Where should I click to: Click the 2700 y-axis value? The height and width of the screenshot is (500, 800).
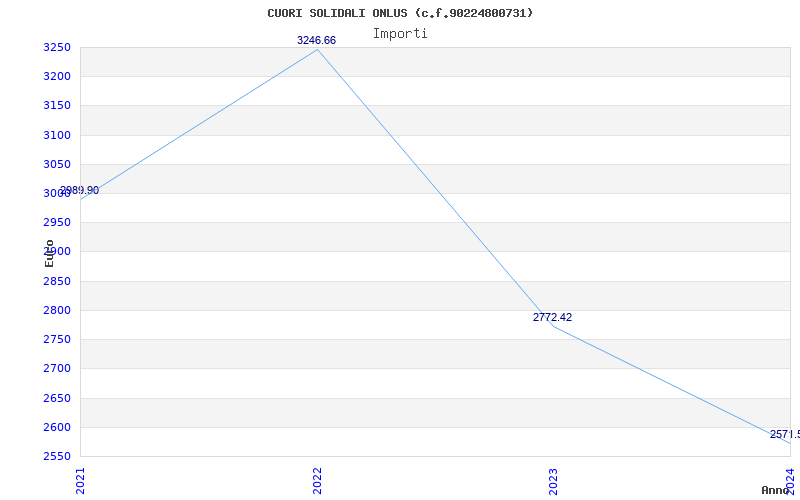pos(57,369)
